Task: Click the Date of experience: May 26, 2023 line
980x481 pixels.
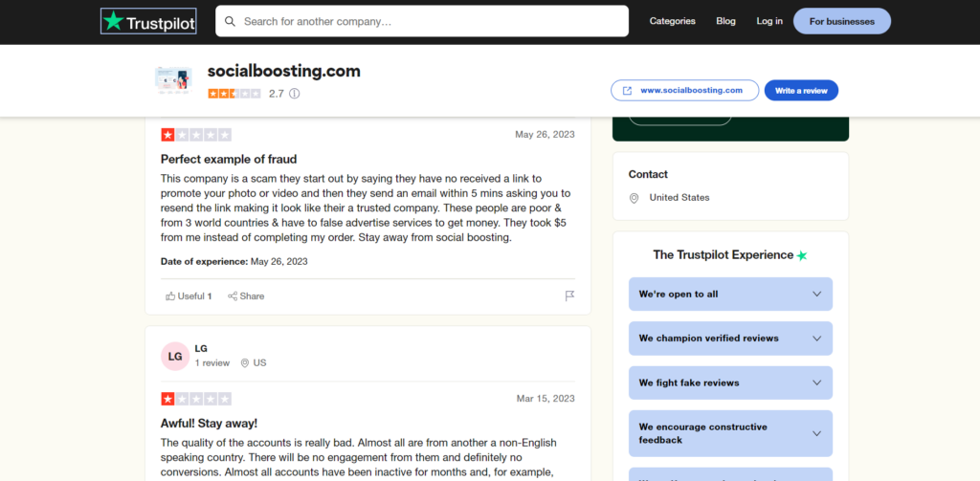Action: (234, 262)
